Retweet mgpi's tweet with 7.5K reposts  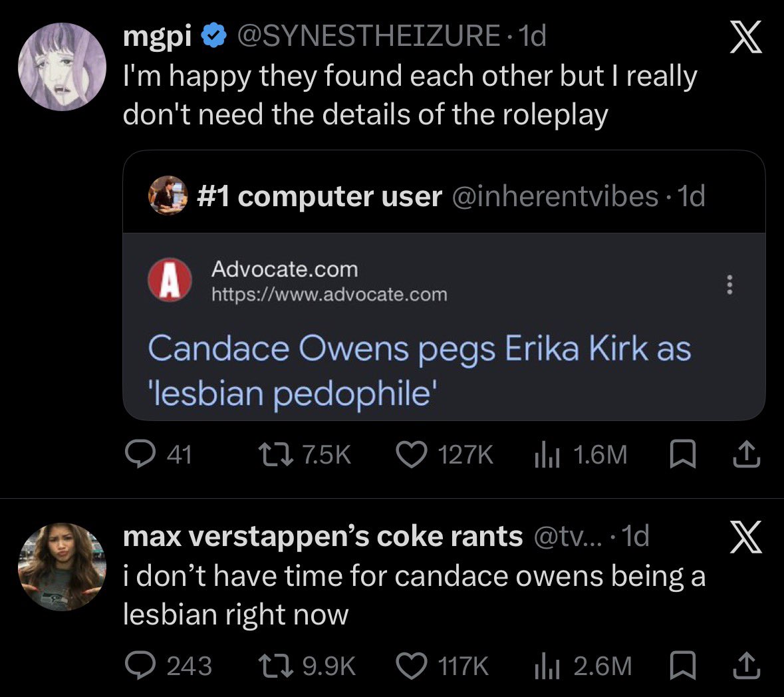coord(275,454)
